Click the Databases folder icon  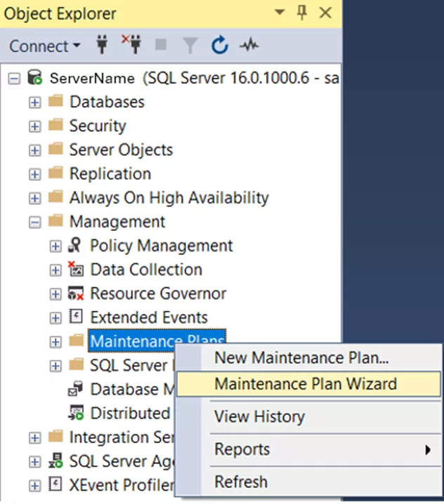point(55,101)
